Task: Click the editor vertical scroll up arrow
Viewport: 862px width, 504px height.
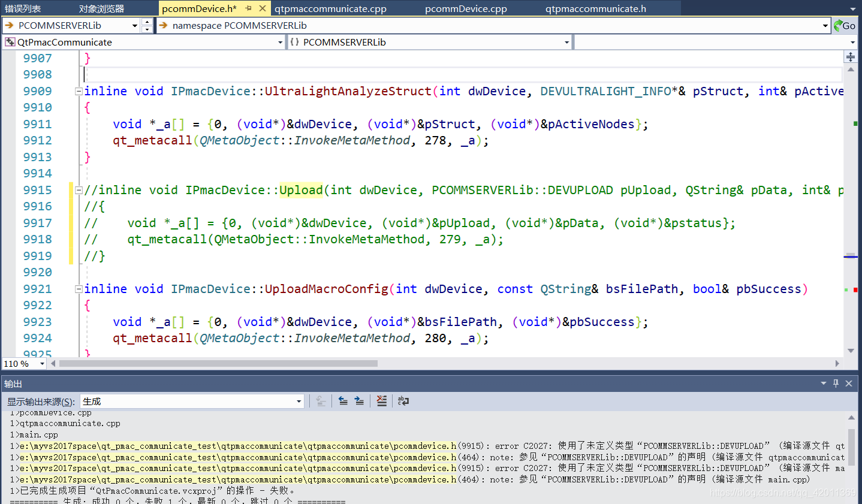Action: point(851,70)
